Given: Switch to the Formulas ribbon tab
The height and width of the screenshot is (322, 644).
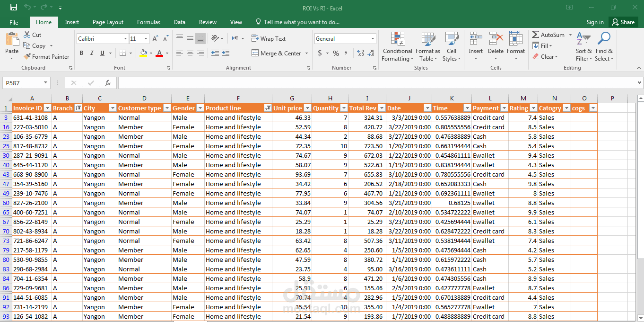Looking at the screenshot, I should click(x=148, y=22).
